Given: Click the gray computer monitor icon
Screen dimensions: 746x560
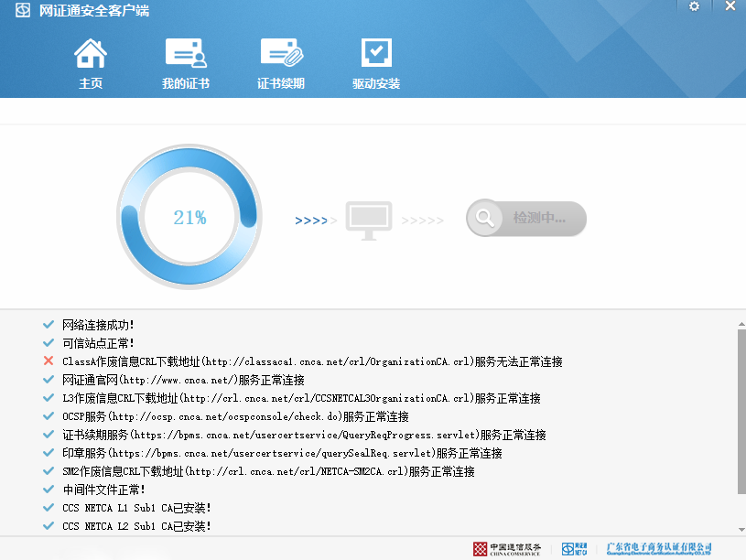Looking at the screenshot, I should click(369, 221).
